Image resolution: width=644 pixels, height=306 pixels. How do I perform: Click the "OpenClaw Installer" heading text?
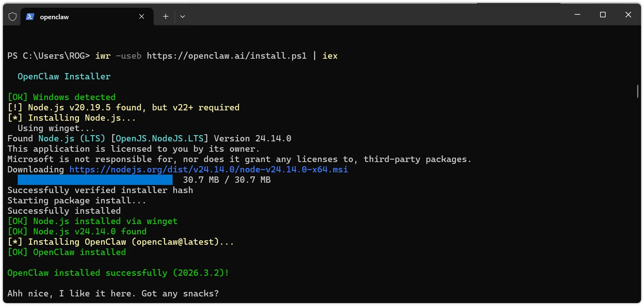tap(64, 76)
